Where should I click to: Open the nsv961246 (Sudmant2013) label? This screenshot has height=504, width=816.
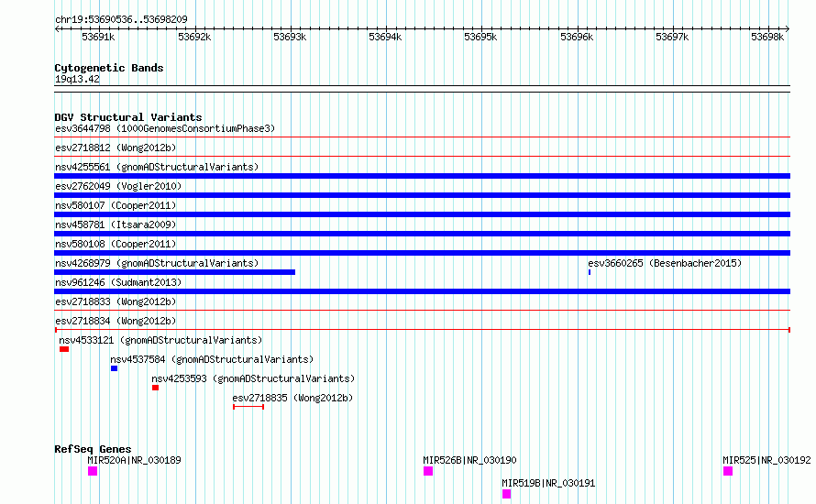(x=118, y=282)
